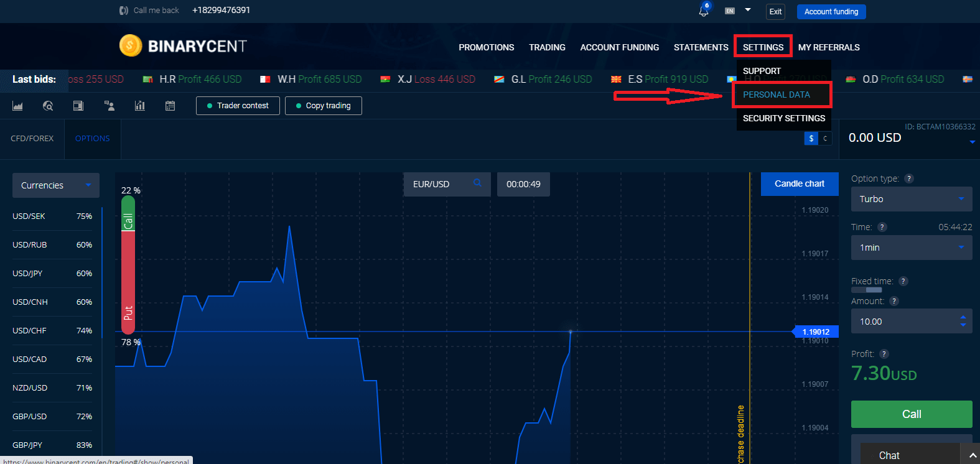980x464 pixels.
Task: Click the blue Account funding button
Action: [831, 11]
